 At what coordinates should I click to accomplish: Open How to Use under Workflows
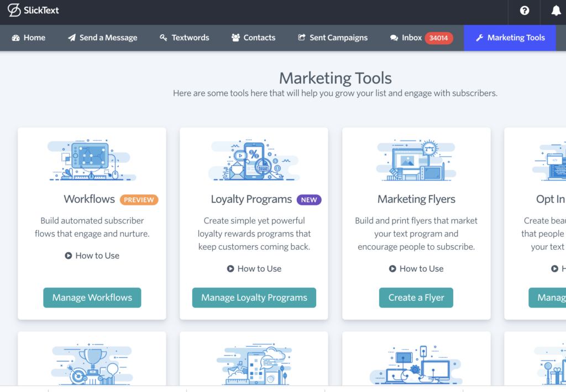pyautogui.click(x=92, y=256)
